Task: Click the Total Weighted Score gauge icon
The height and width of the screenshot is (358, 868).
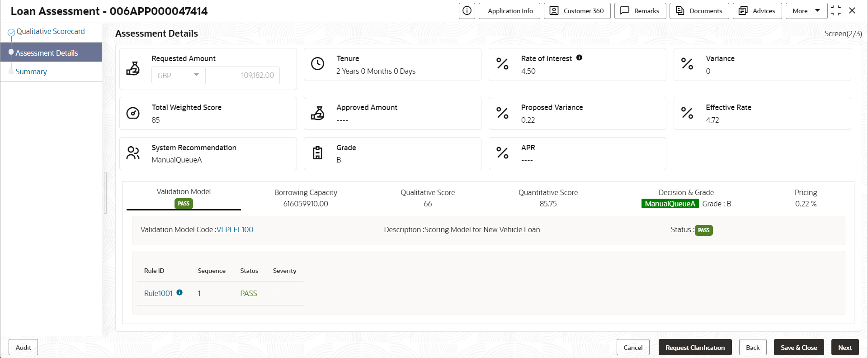Action: coord(133,113)
